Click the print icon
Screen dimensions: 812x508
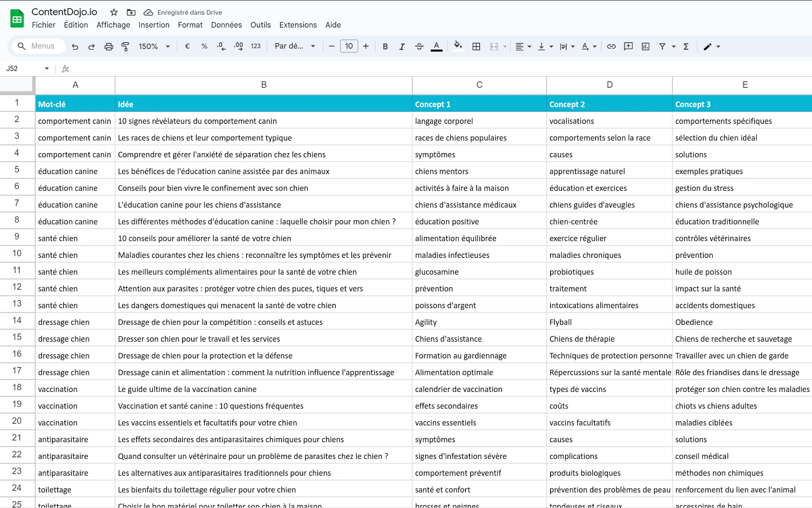tap(108, 46)
